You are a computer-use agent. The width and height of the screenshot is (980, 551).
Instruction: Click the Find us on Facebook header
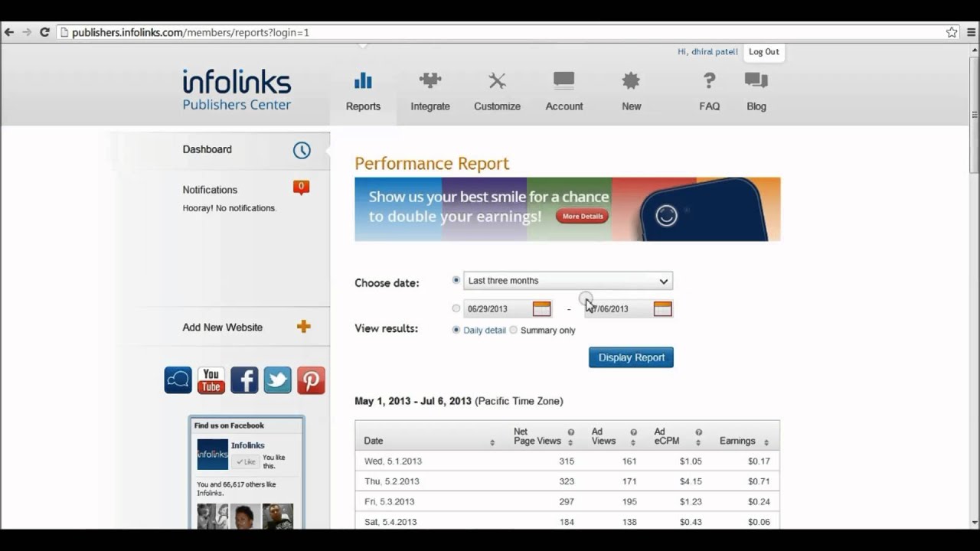(x=229, y=425)
